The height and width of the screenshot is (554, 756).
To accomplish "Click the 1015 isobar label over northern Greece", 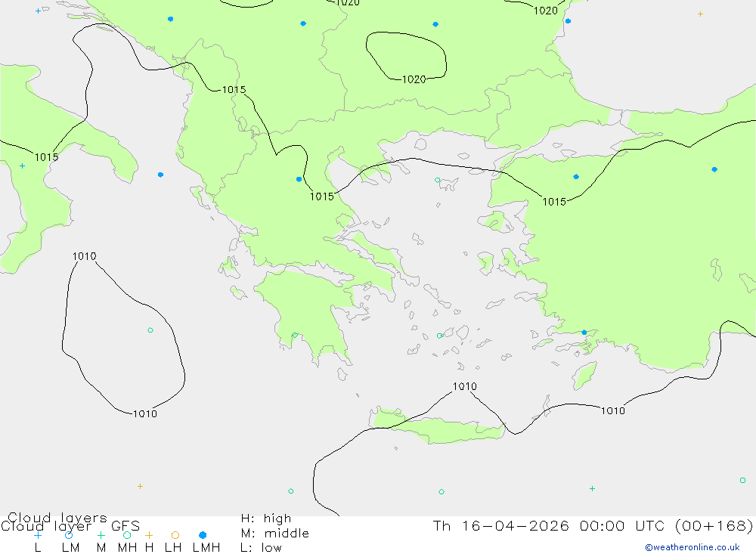I will point(321,197).
